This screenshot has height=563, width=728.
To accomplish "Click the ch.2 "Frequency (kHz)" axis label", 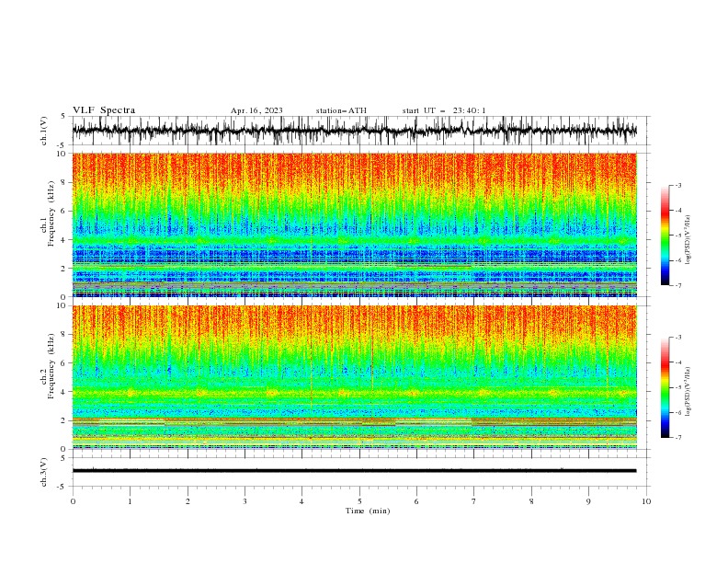I will (x=51, y=365).
